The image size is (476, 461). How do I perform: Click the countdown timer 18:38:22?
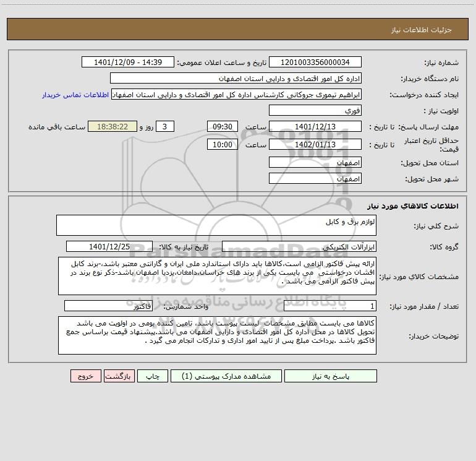pyautogui.click(x=113, y=126)
